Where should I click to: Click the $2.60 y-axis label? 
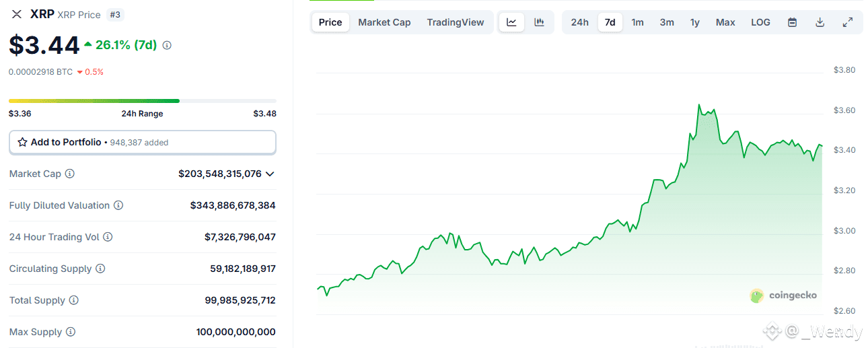[844, 311]
